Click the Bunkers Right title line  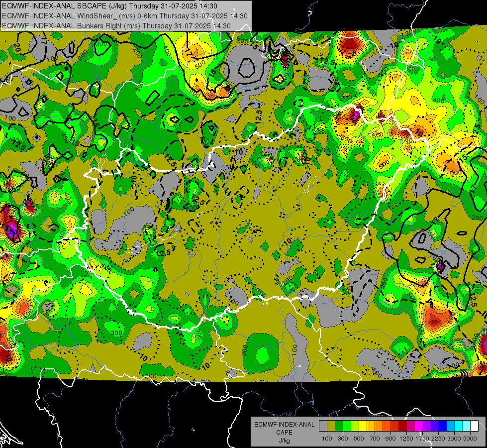coord(116,26)
